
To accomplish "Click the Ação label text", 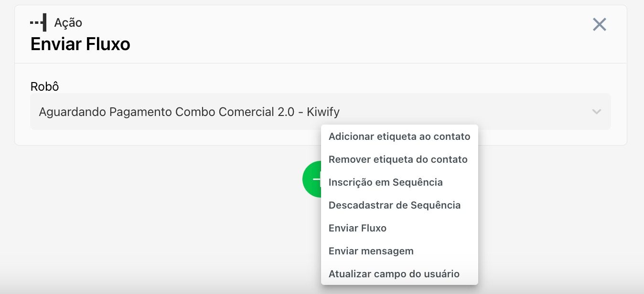I will (68, 23).
